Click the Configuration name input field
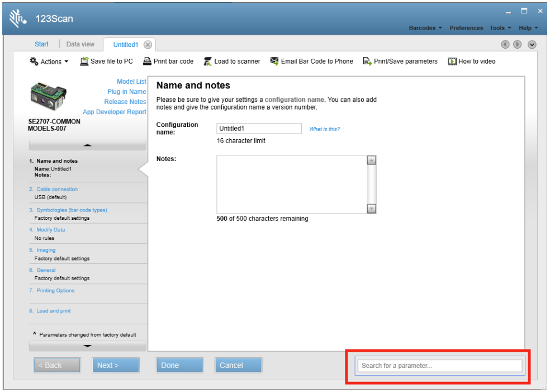Image resolution: width=550 pixels, height=392 pixels. point(259,129)
